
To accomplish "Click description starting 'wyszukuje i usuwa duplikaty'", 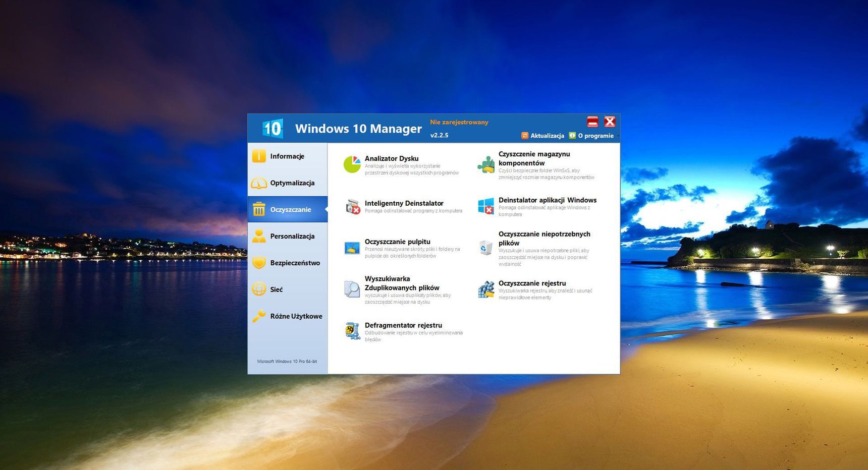I will point(408,299).
